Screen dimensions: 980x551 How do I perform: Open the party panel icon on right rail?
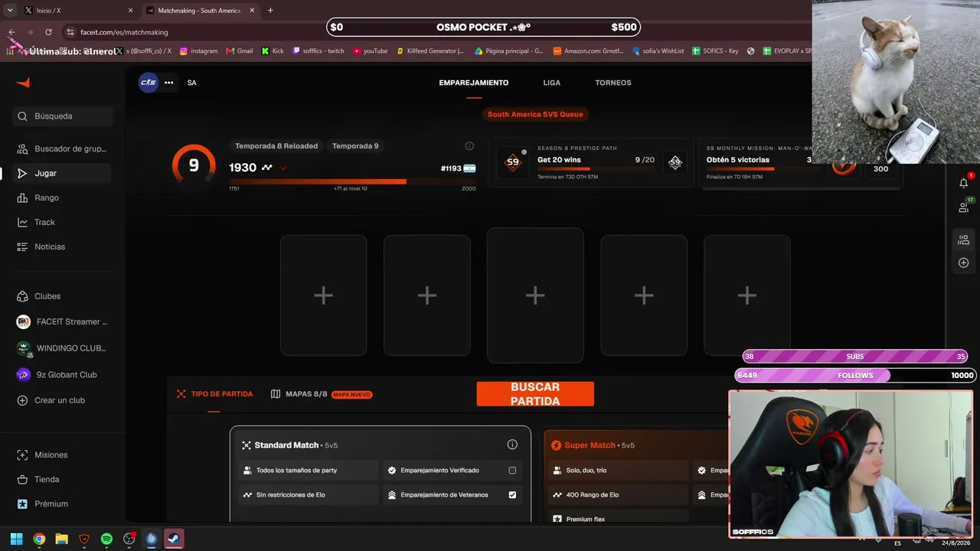pyautogui.click(x=963, y=240)
